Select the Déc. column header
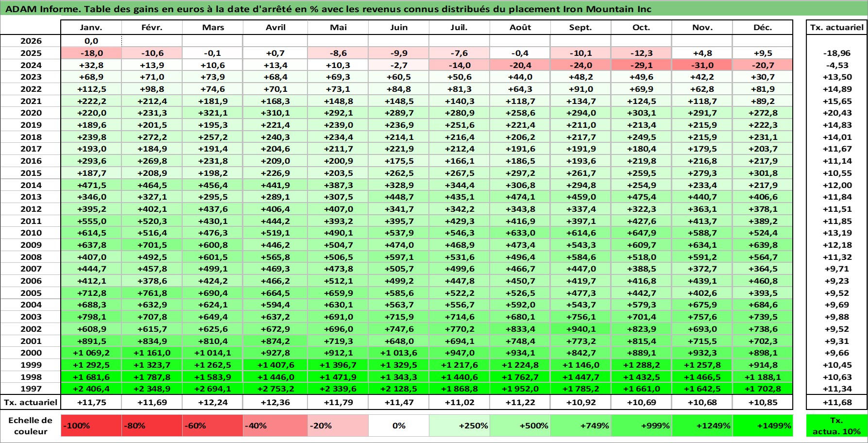This screenshot has width=868, height=443. pos(763,27)
